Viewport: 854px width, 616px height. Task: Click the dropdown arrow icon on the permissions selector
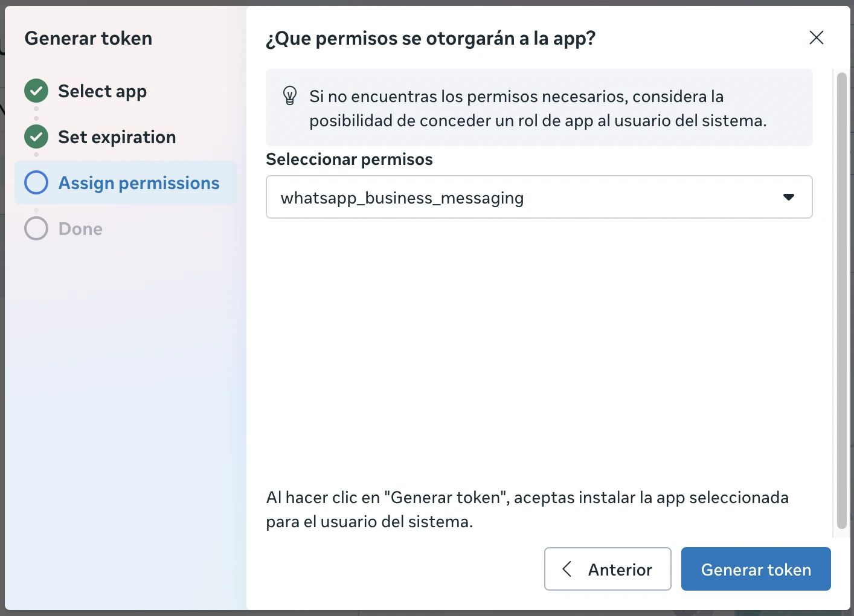coord(789,197)
